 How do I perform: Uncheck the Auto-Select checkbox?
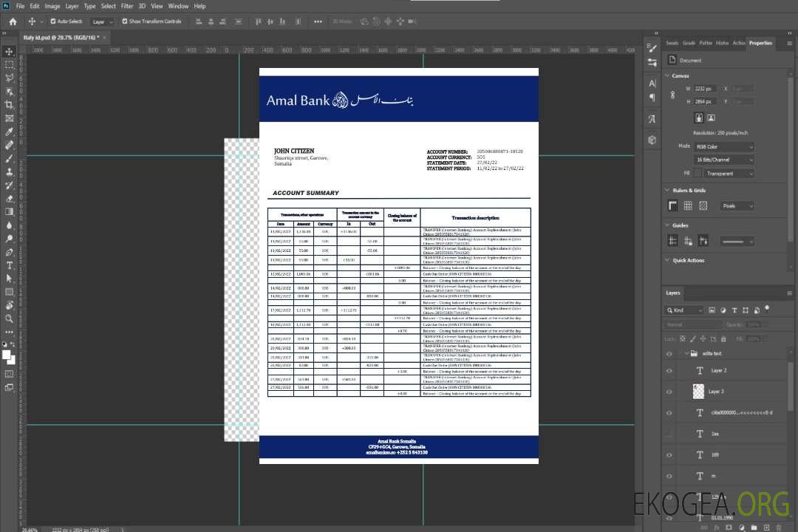pyautogui.click(x=53, y=21)
